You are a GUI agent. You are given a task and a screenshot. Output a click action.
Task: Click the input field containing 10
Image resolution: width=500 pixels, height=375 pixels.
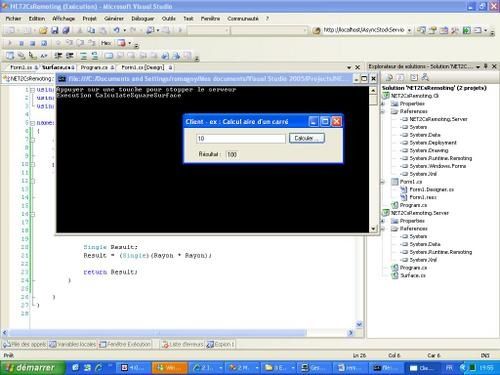(x=241, y=138)
